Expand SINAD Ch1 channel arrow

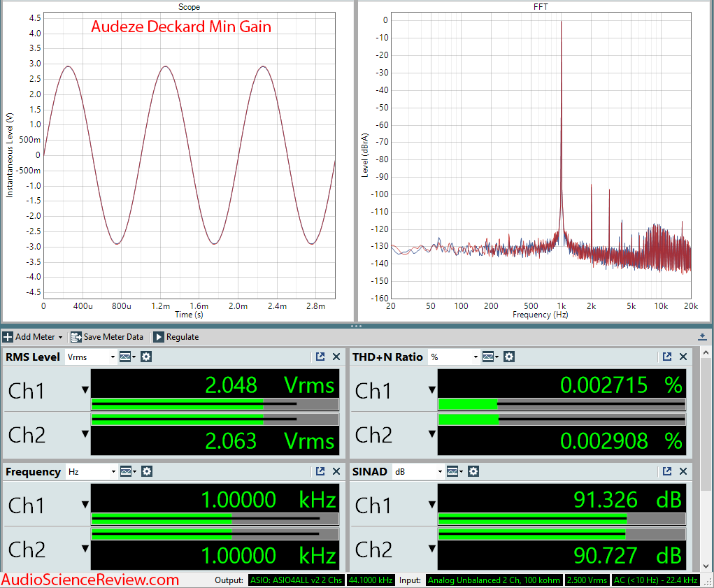432,505
